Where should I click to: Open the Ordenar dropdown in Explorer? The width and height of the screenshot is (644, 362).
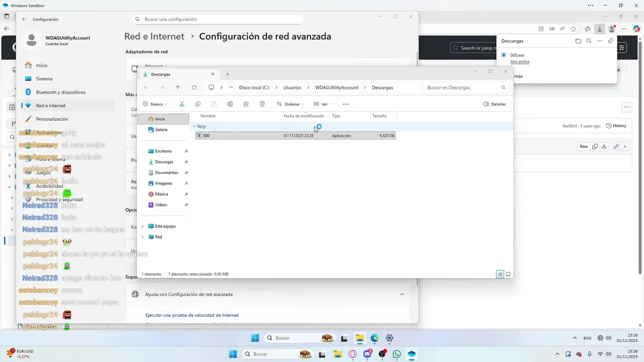pos(290,104)
